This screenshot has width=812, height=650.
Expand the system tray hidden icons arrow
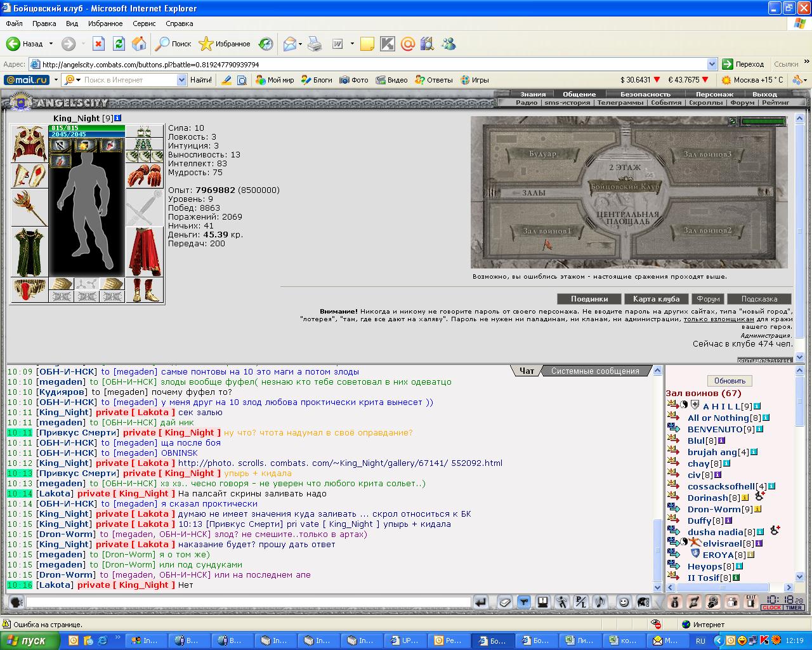click(x=717, y=641)
